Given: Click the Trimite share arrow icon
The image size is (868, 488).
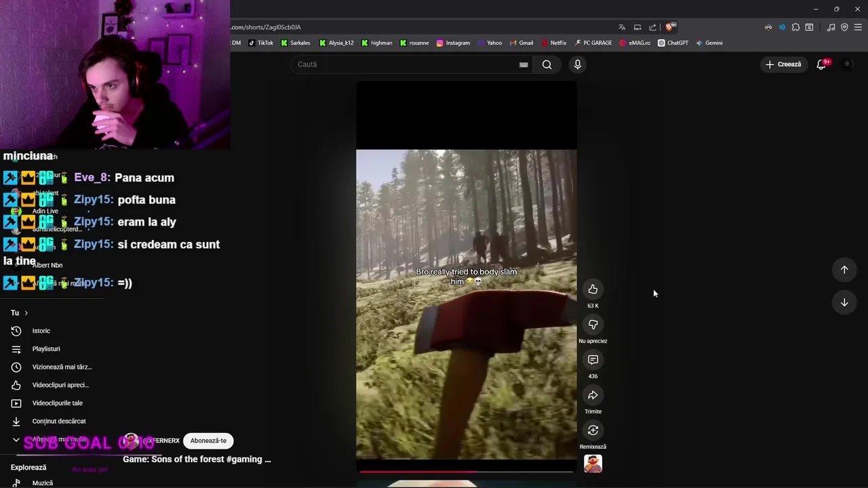Looking at the screenshot, I should [x=593, y=395].
